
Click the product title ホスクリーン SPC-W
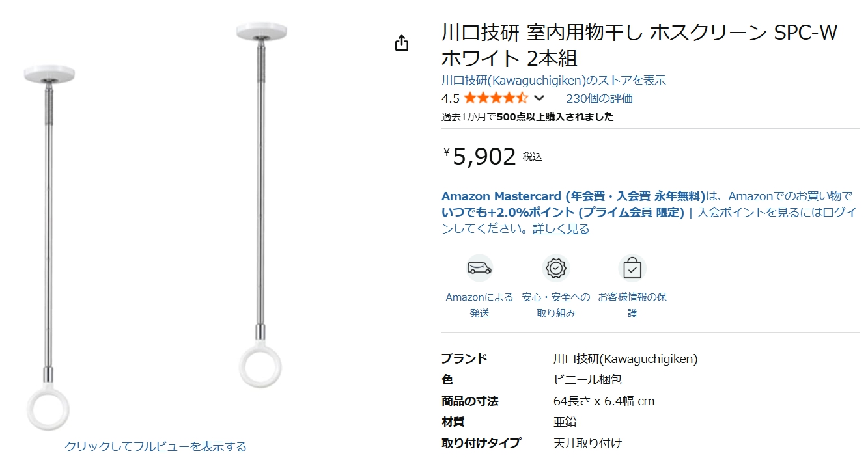(x=639, y=44)
